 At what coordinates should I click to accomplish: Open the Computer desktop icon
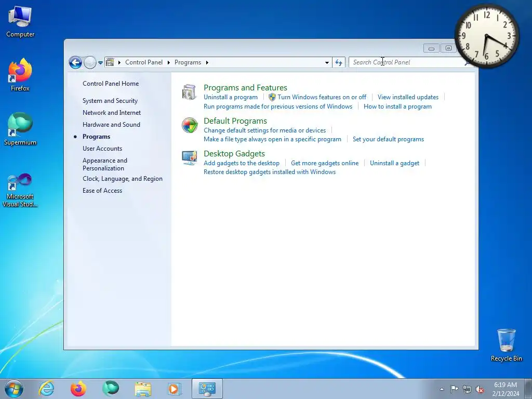pos(20,21)
